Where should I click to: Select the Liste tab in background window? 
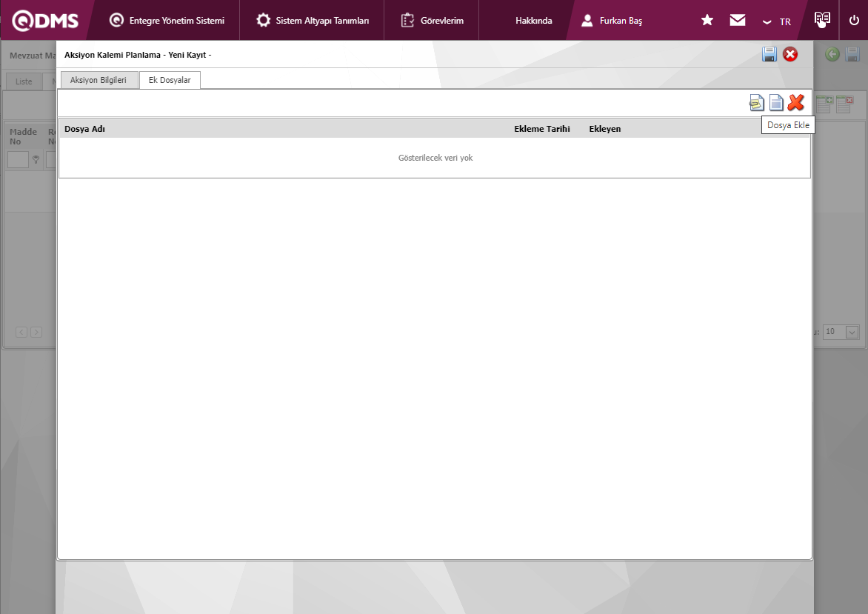tap(24, 81)
